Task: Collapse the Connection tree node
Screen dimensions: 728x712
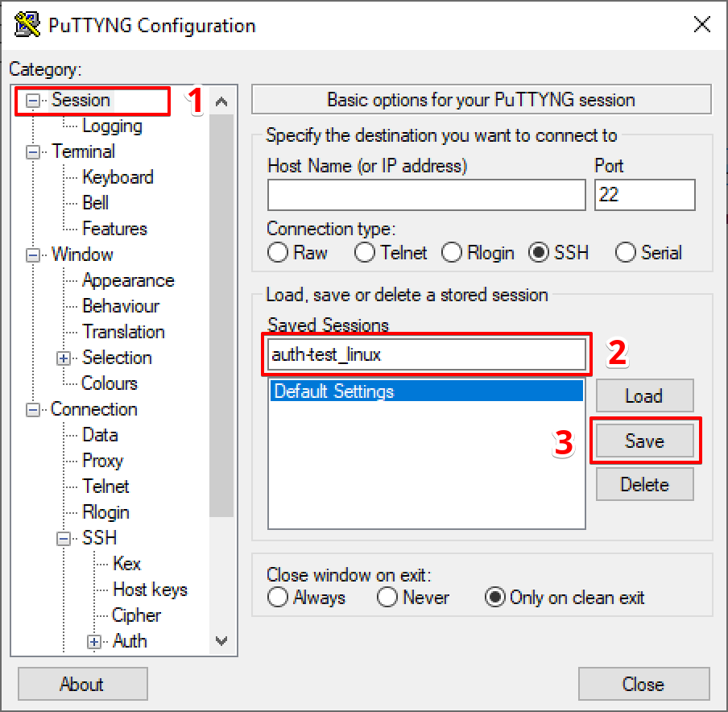Action: pos(32,410)
